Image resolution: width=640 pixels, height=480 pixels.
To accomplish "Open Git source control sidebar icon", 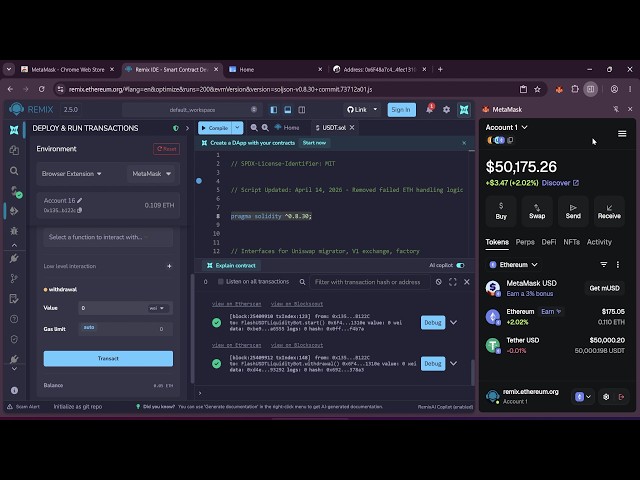I will [14, 278].
